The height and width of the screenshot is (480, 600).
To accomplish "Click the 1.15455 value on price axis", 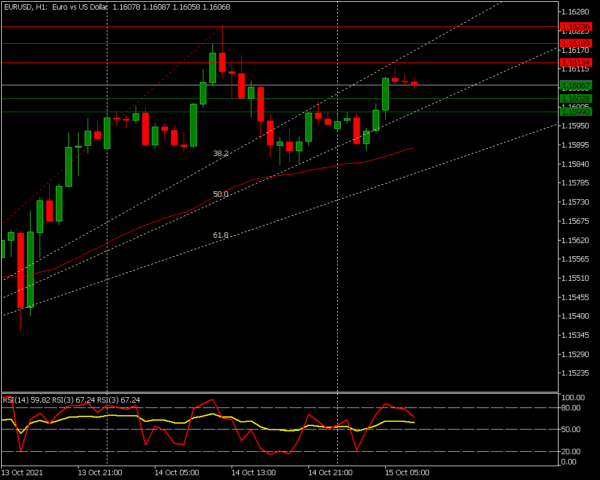I will (x=575, y=297).
